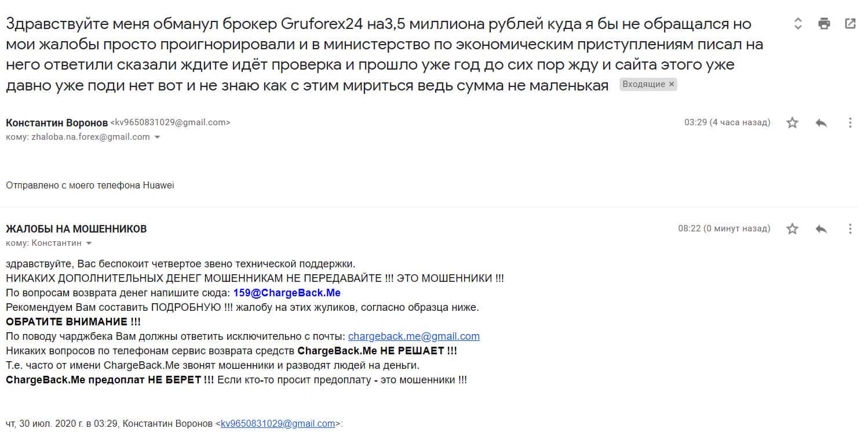Open more options for Константин Воронов's message
The width and height of the screenshot is (868, 432).
pyautogui.click(x=850, y=123)
